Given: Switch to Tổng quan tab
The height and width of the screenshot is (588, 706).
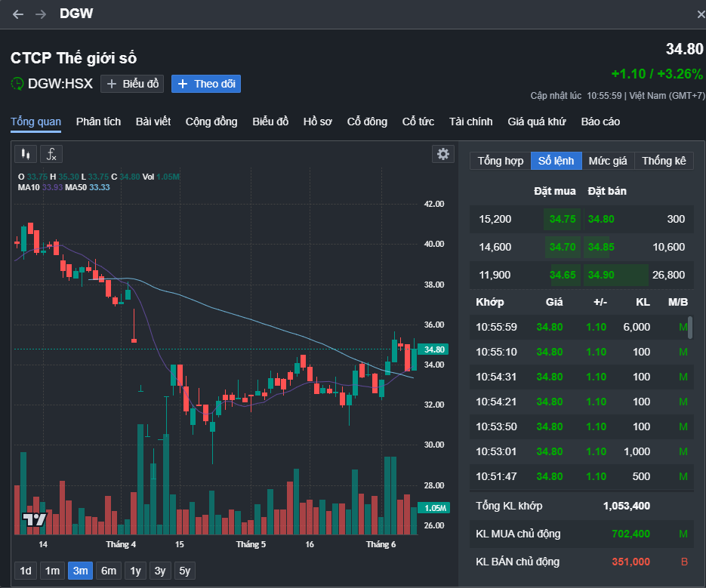Looking at the screenshot, I should point(36,122).
